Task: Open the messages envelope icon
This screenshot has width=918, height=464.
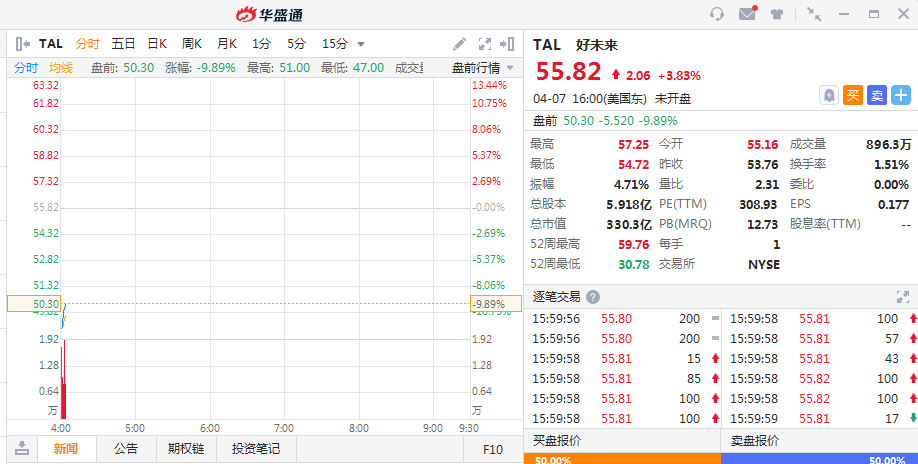Action: [x=748, y=13]
